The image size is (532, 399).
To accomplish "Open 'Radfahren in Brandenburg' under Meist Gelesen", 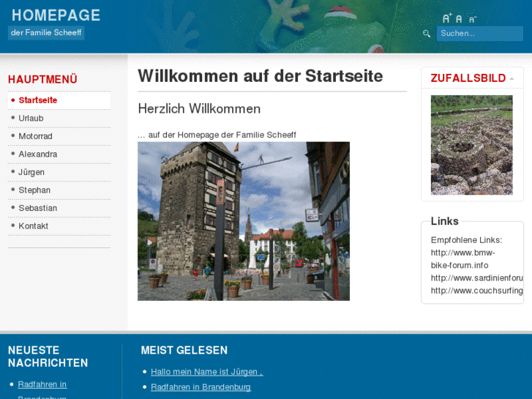I will tap(201, 387).
